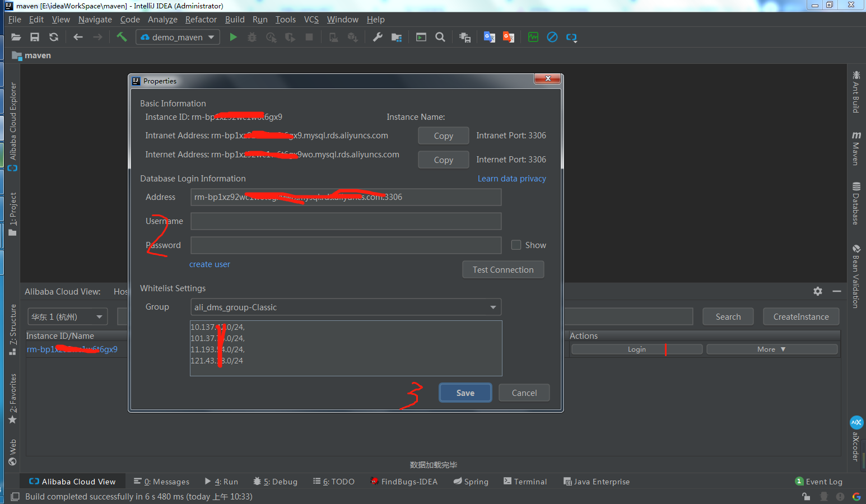Click the unlocked padlock status bar icon
Screen dimensions: 866x504
806,497
